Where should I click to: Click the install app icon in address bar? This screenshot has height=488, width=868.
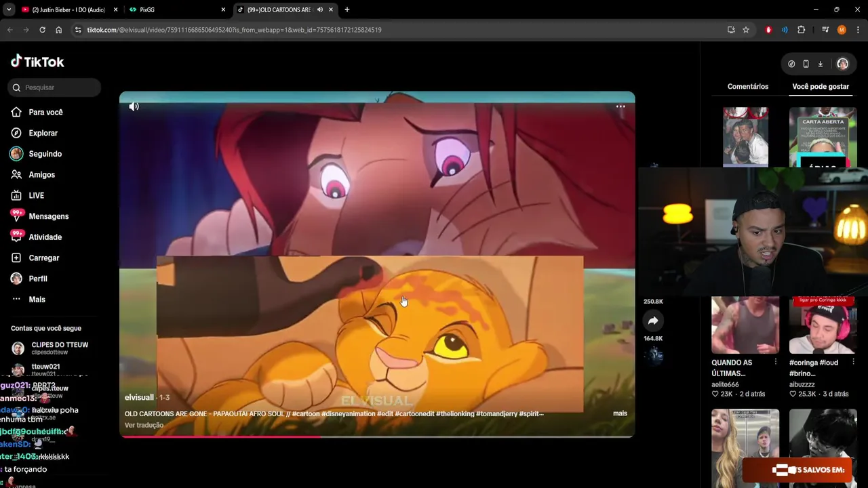(731, 30)
